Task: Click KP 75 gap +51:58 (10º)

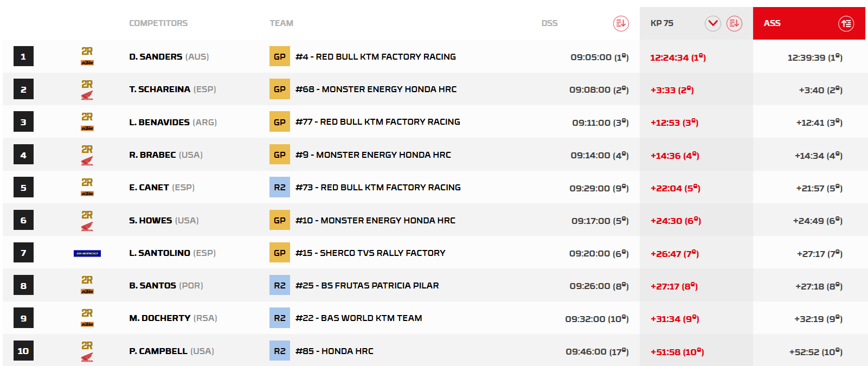Action: tap(677, 351)
